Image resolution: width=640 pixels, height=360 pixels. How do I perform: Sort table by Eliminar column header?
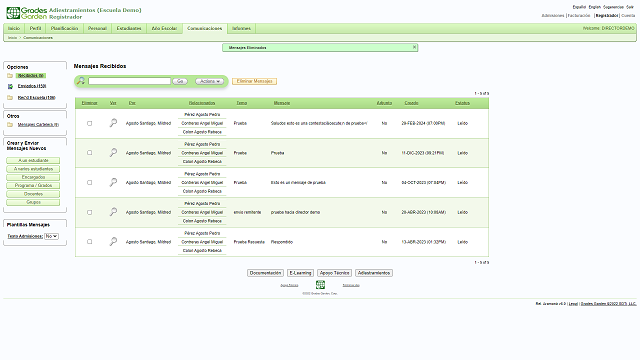click(89, 103)
